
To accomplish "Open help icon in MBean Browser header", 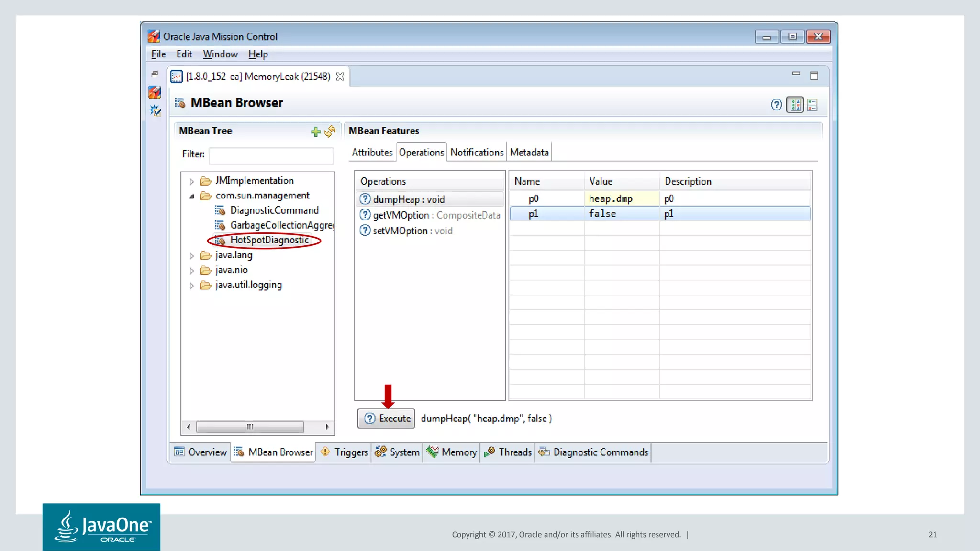I will click(x=777, y=105).
